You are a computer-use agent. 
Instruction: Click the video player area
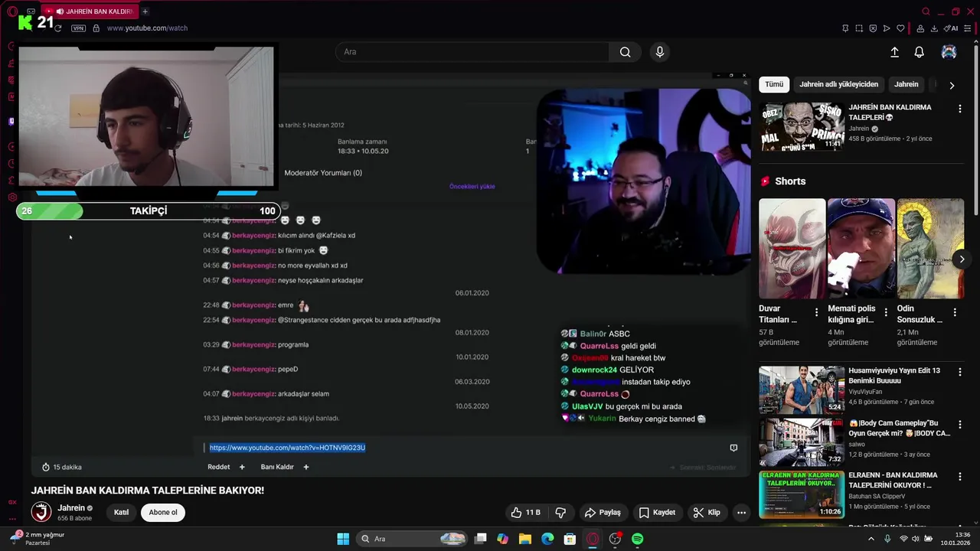coord(390,275)
